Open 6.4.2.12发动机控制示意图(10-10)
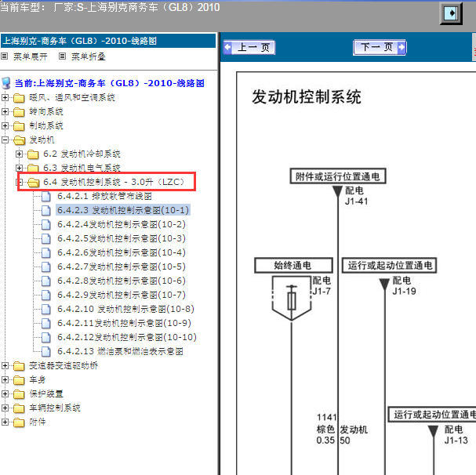Viewport: 476px width, 475px height. coord(127,337)
